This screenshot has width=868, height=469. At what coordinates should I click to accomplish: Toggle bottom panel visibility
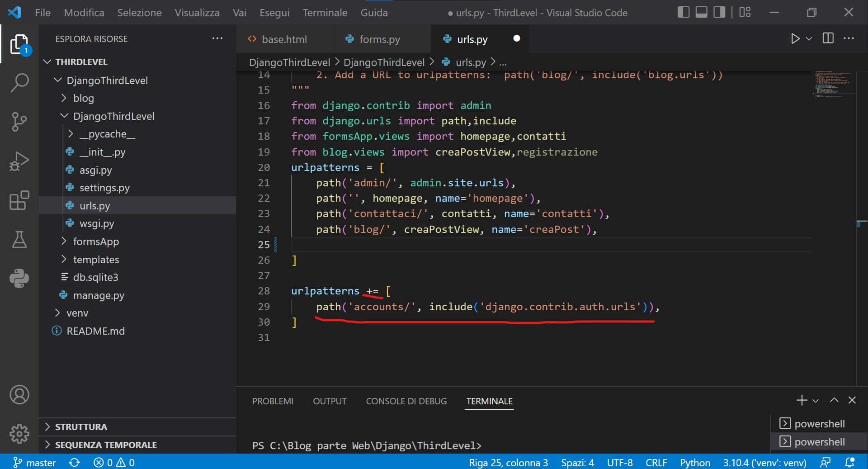[x=702, y=12]
